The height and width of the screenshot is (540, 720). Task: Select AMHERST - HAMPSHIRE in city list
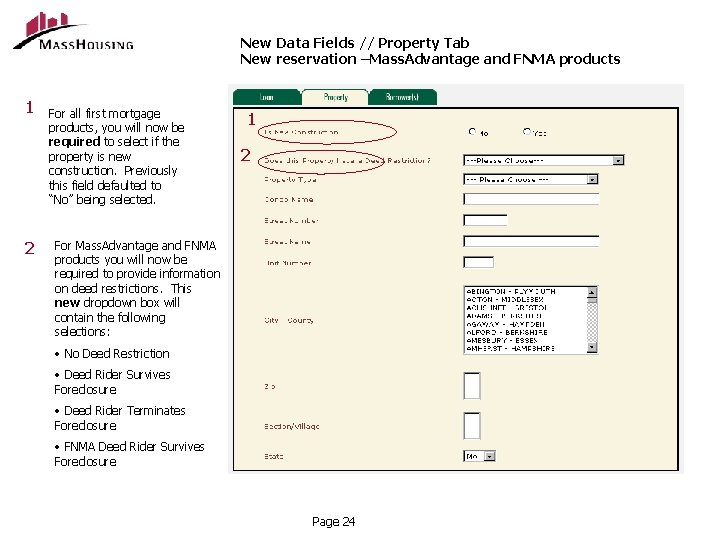(x=526, y=349)
